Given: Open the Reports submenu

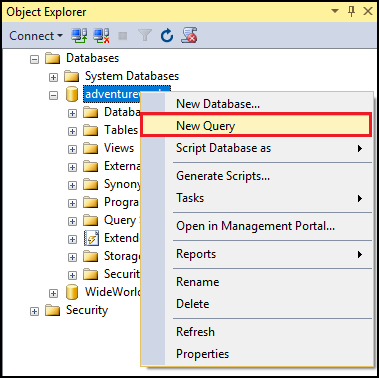Looking at the screenshot, I should (x=256, y=254).
